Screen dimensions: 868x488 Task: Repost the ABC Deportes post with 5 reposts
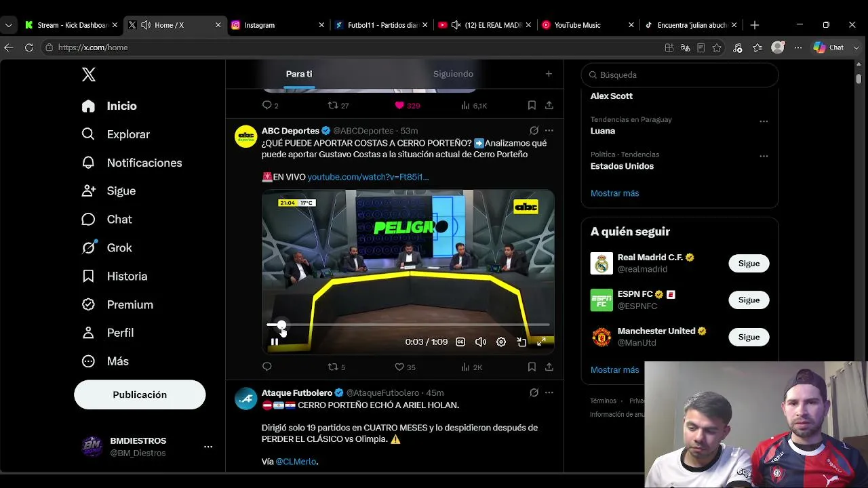[x=337, y=367]
